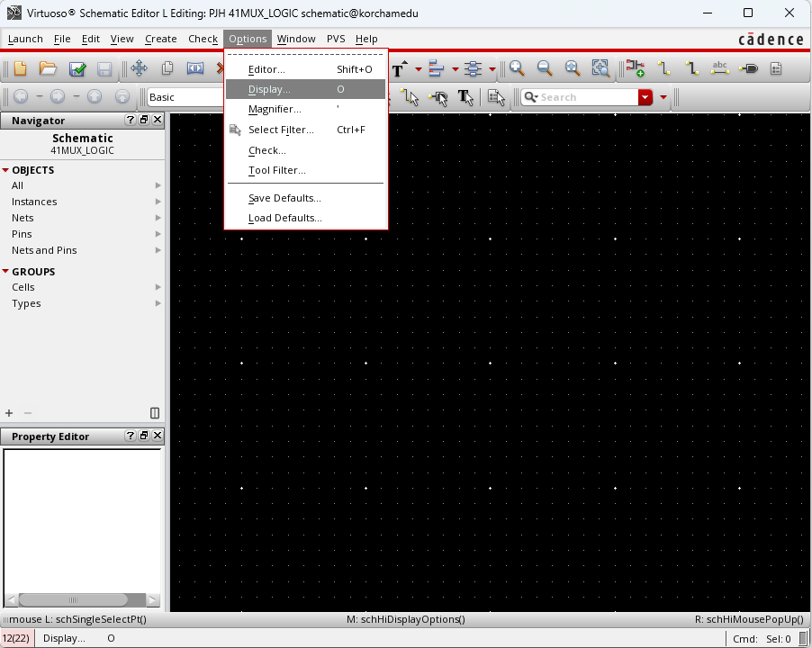The width and height of the screenshot is (812, 648).
Task: Open the Display... menu entry
Action: tap(305, 89)
